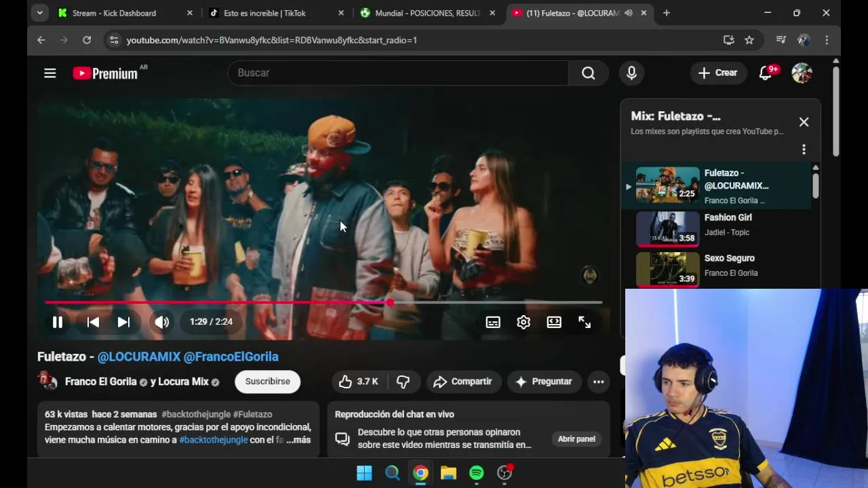Reload the page
The image size is (868, 488).
87,40
